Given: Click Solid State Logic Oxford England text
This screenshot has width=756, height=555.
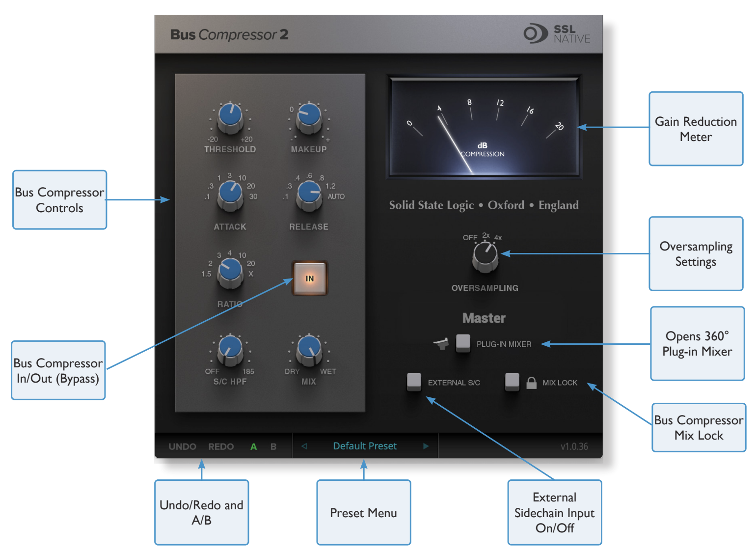Looking at the screenshot, I should click(x=484, y=205).
